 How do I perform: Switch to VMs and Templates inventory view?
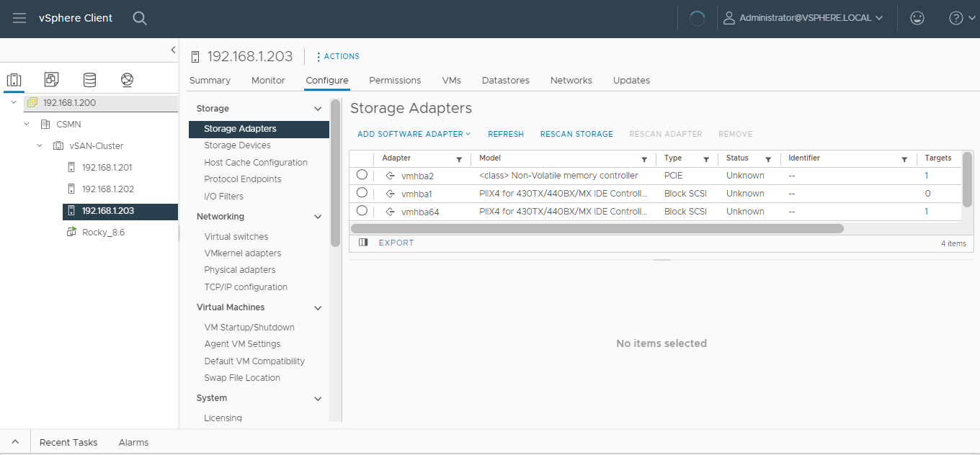[x=51, y=79]
